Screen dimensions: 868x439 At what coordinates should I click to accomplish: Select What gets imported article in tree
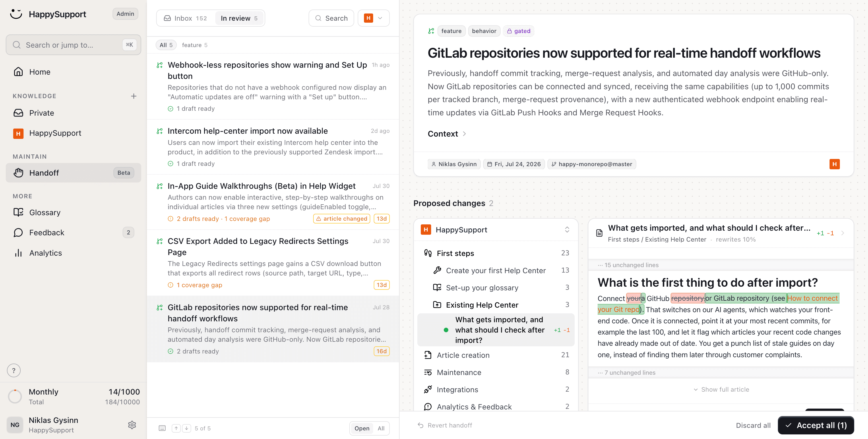[496, 330]
